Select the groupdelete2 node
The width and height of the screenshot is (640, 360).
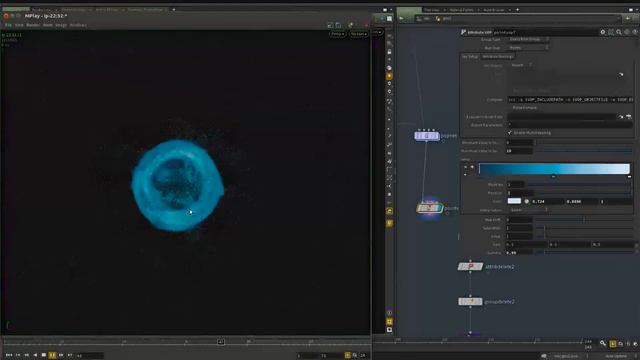(470, 302)
